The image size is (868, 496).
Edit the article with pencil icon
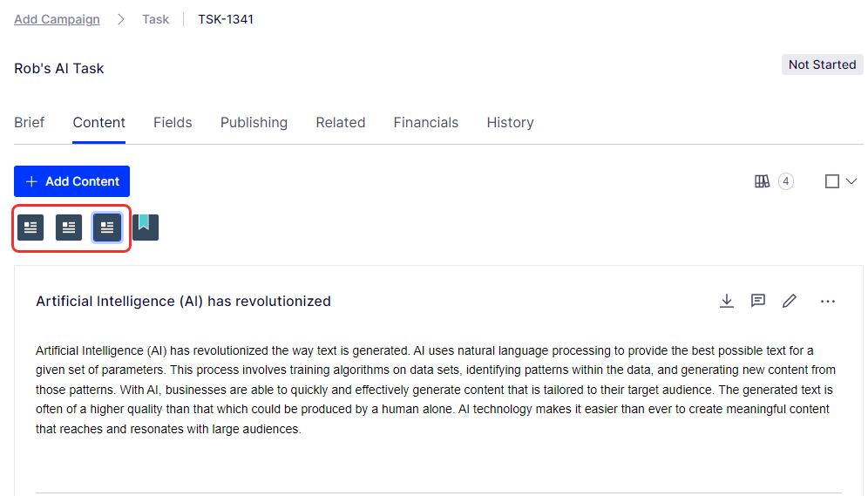[790, 301]
